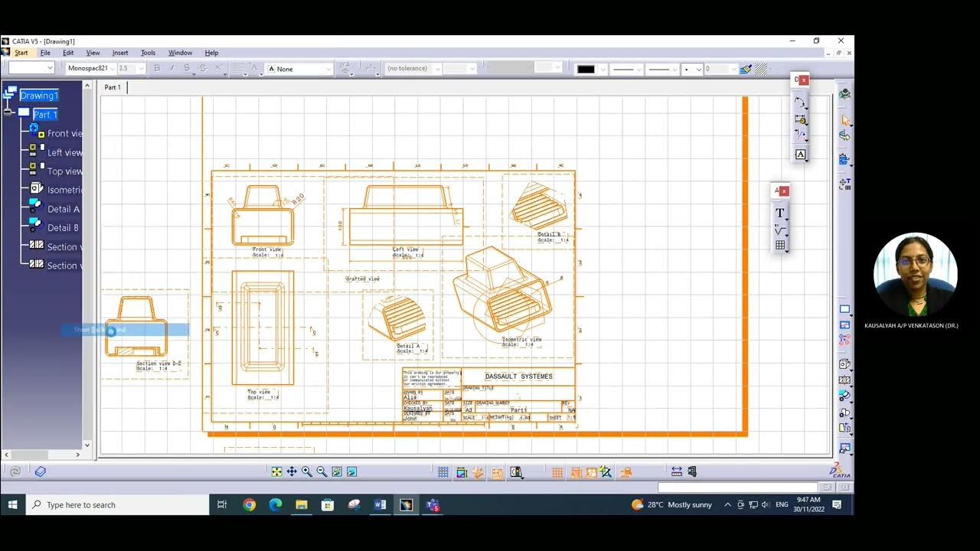This screenshot has height=551, width=980.
Task: Switch to the Part 1 sheet tab
Action: (113, 87)
